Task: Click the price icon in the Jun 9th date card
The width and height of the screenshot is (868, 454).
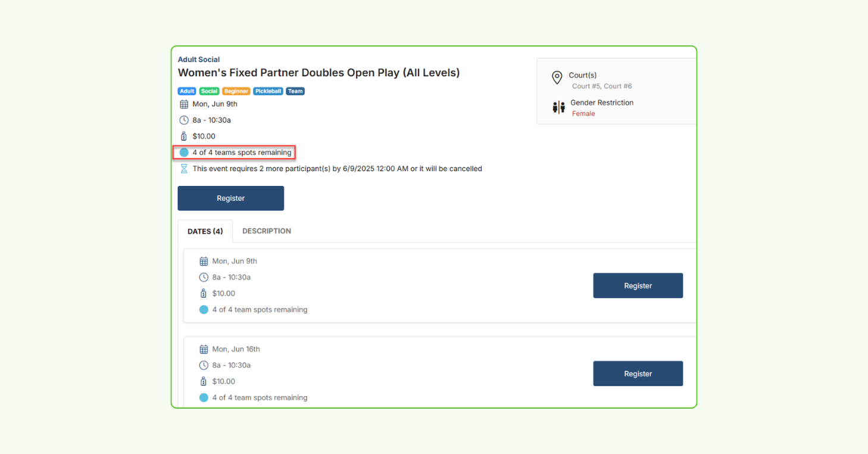Action: tap(204, 294)
